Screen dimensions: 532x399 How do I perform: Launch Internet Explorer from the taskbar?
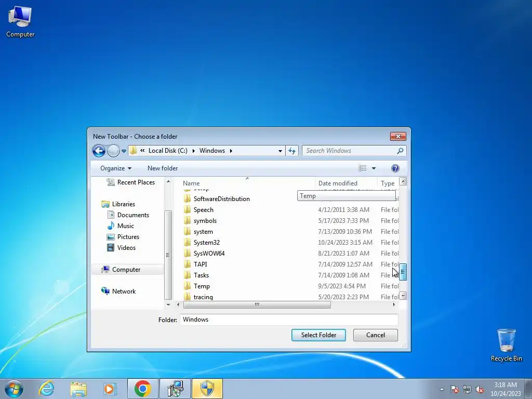(46, 389)
